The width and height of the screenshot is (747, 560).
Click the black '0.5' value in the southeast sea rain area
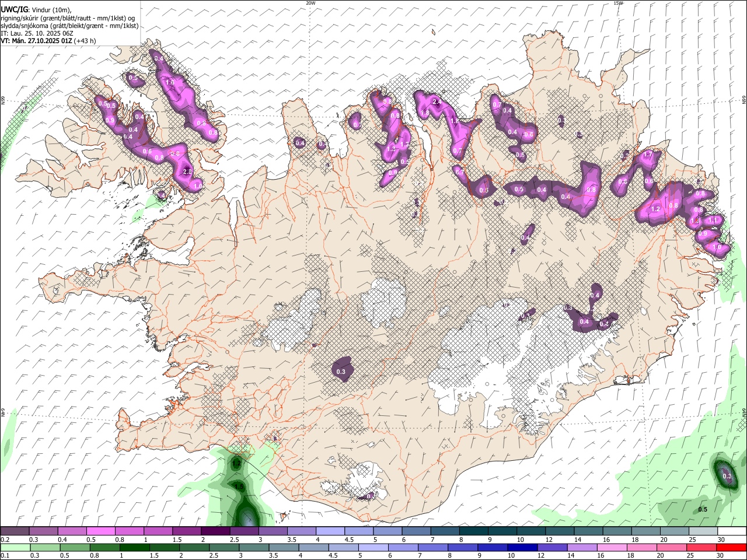(x=703, y=509)
